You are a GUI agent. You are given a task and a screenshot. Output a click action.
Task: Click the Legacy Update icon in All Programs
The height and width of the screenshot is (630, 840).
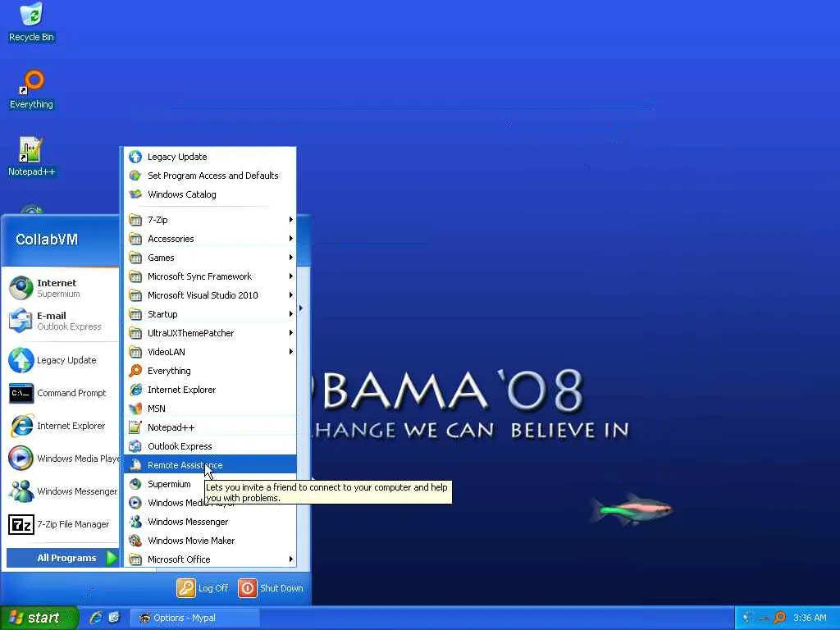135,157
